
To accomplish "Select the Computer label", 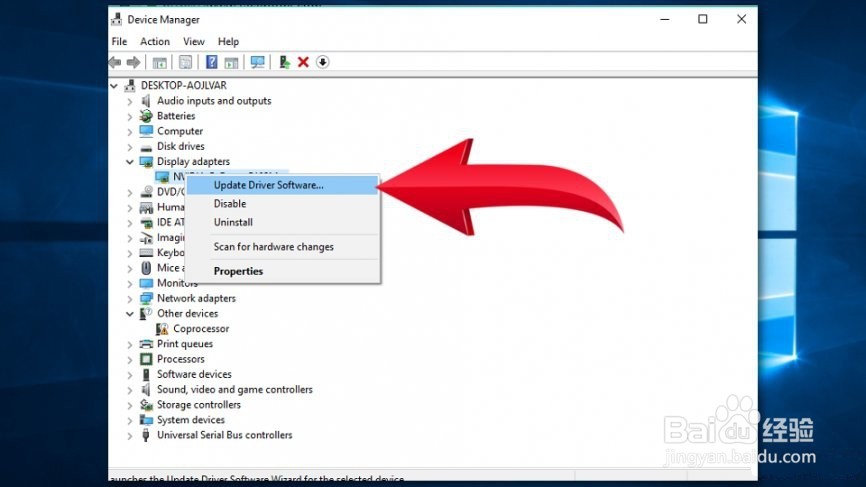I will (180, 131).
